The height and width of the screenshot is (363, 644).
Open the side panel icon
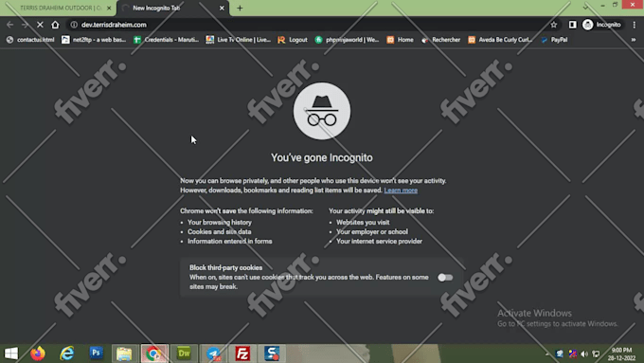click(572, 25)
